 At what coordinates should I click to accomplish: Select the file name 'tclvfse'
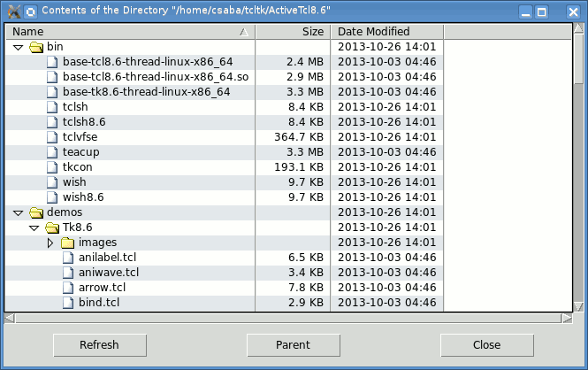(x=80, y=137)
